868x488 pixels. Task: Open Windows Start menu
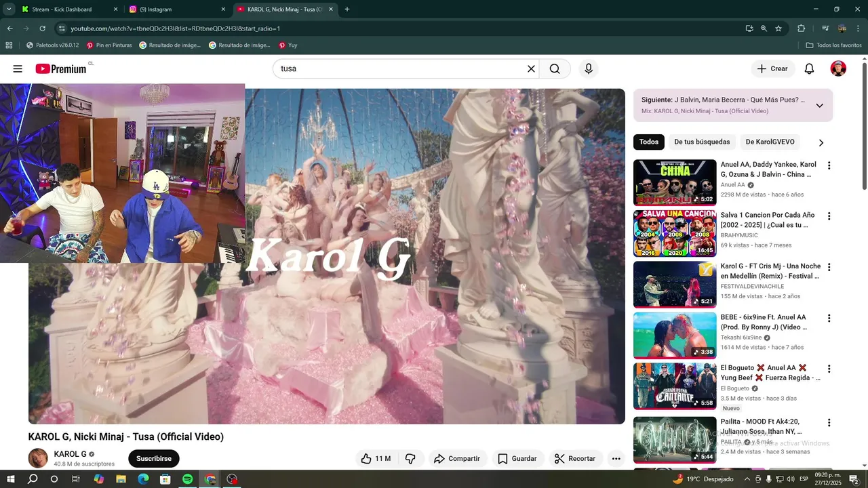tap(11, 479)
